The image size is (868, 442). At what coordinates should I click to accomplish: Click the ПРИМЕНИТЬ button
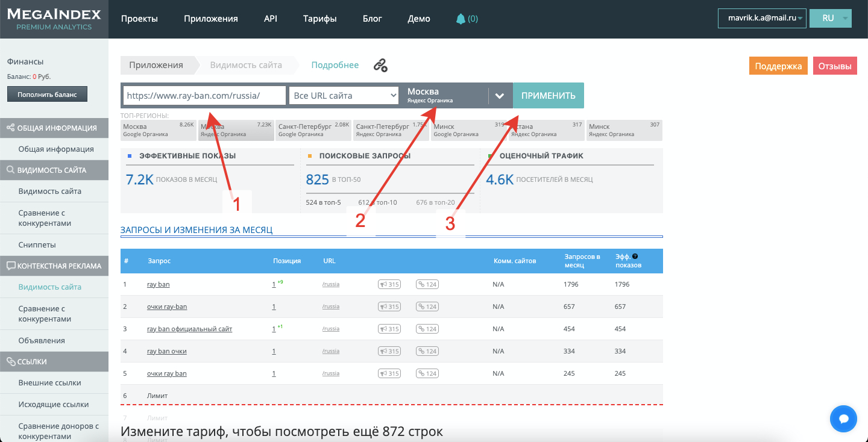pyautogui.click(x=549, y=96)
